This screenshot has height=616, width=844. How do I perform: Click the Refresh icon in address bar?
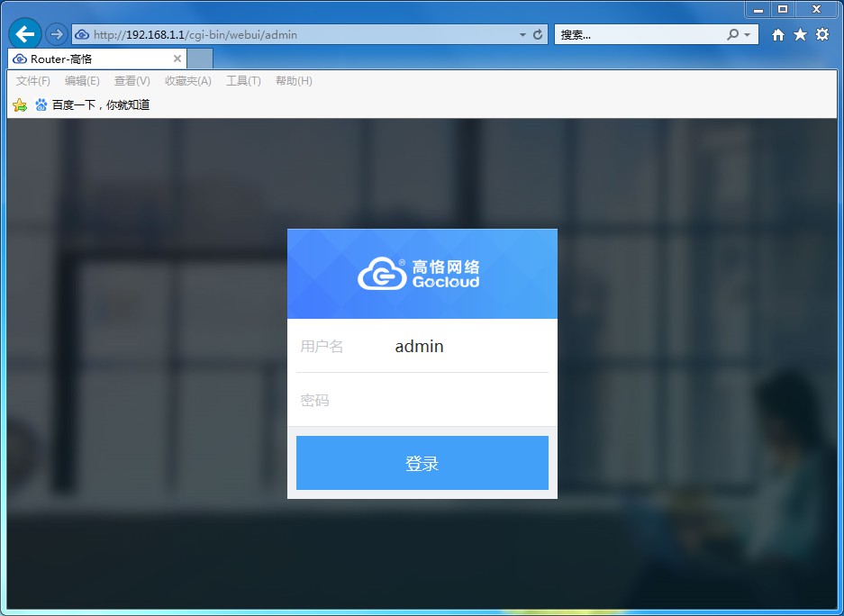click(x=538, y=35)
